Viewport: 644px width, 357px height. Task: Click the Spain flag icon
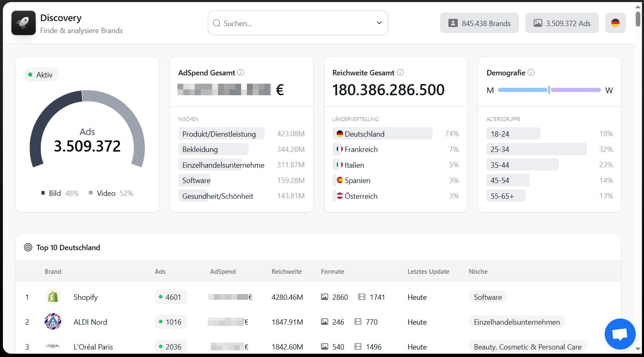pyautogui.click(x=340, y=180)
